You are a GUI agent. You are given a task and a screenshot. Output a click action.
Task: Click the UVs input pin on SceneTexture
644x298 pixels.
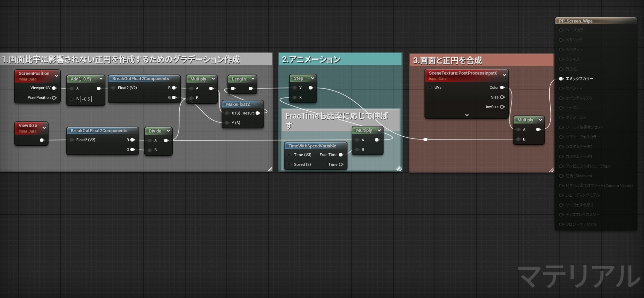(x=430, y=87)
